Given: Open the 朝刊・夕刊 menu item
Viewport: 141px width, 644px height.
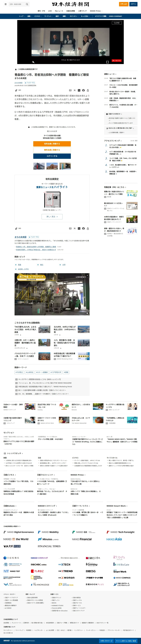Looking at the screenshot, I should (41, 11).
